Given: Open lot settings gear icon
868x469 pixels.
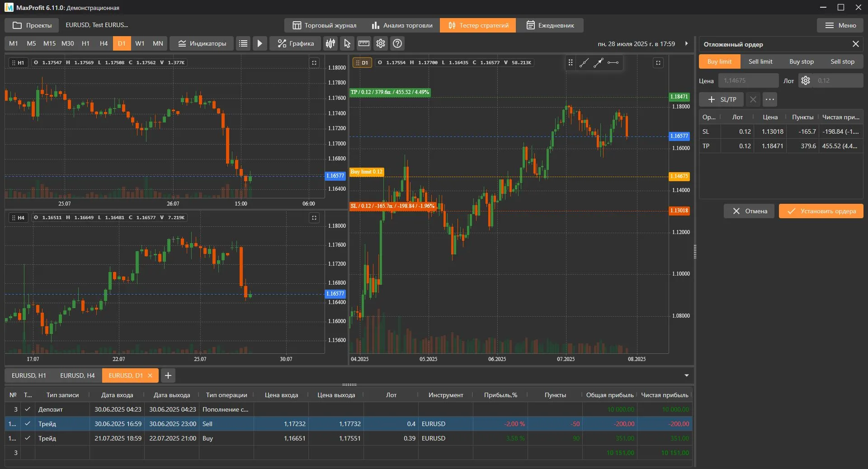Looking at the screenshot, I should click(806, 80).
